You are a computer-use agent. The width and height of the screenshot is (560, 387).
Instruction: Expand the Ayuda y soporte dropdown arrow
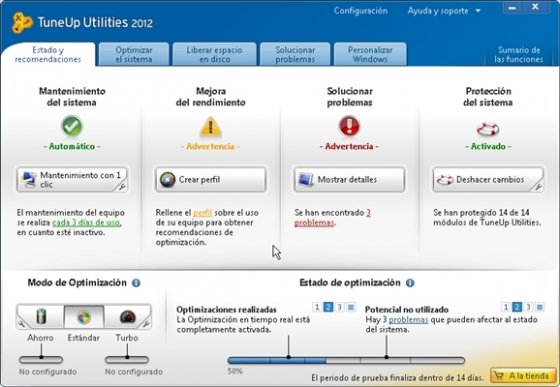pyautogui.click(x=478, y=11)
